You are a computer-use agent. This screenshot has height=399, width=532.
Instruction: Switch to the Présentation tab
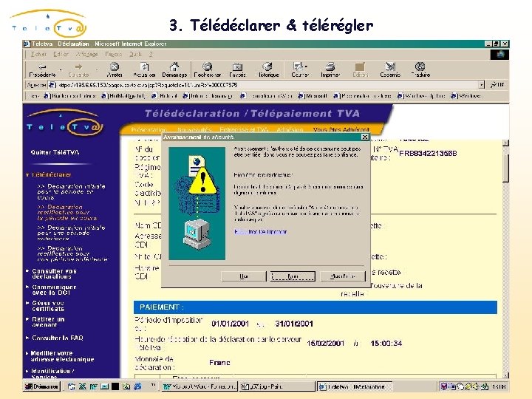coord(149,129)
